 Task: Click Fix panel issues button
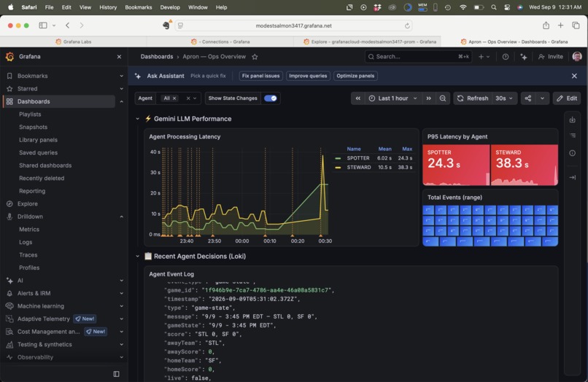pyautogui.click(x=260, y=76)
